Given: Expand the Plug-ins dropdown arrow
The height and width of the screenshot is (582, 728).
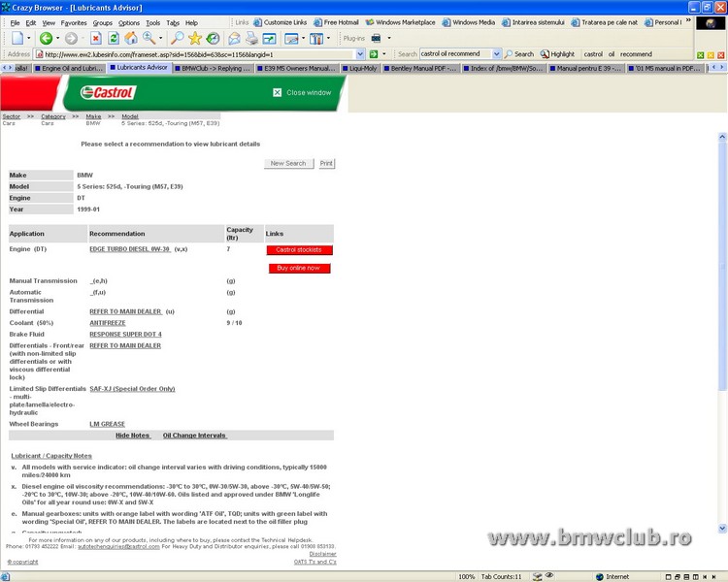Looking at the screenshot, I should pos(389,38).
